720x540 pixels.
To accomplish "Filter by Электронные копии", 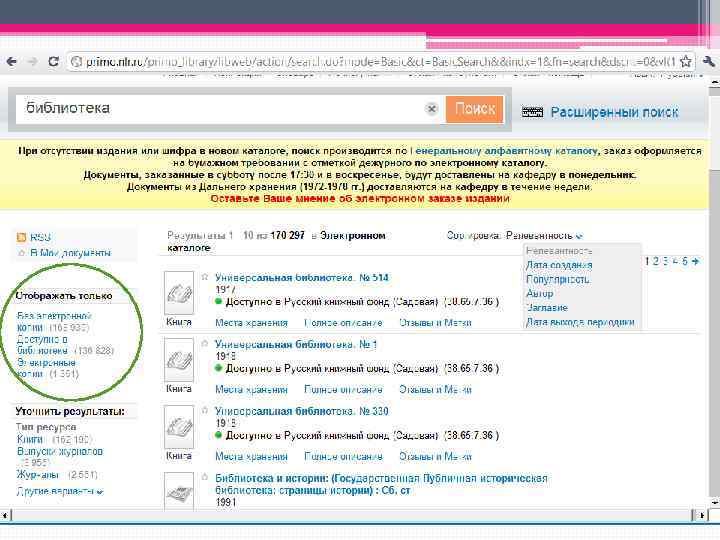I will tap(46, 368).
